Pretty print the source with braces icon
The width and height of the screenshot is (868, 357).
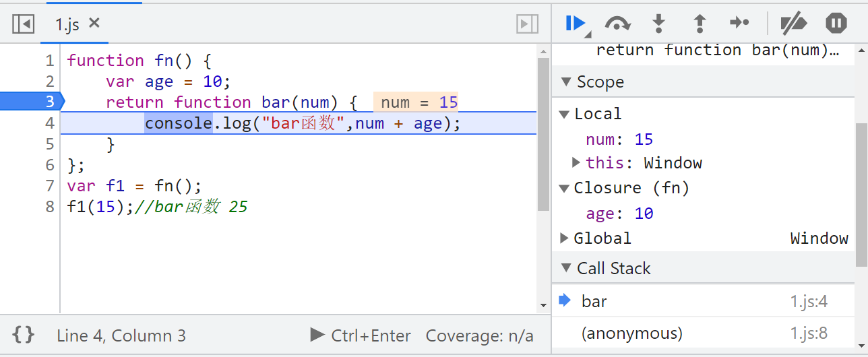tap(24, 335)
